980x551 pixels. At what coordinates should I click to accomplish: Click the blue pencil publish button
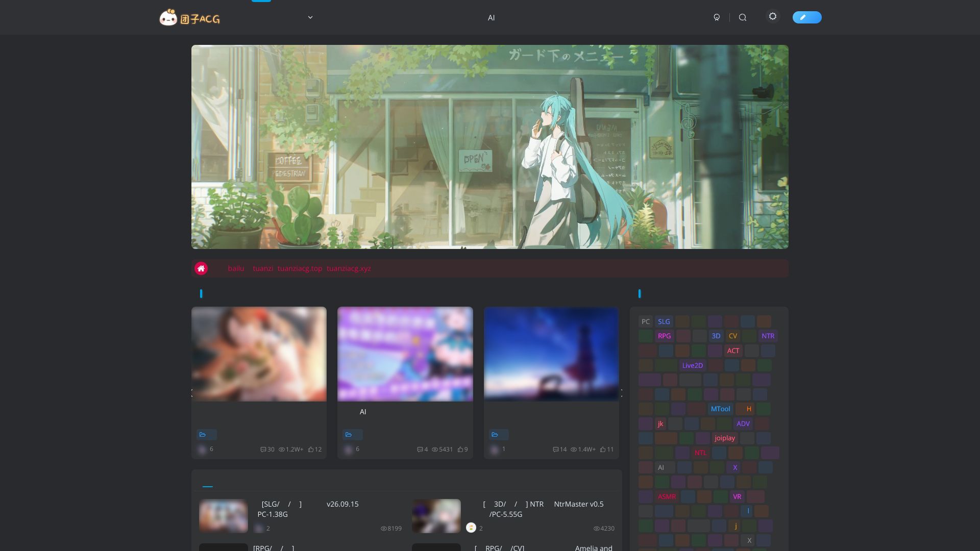click(807, 17)
